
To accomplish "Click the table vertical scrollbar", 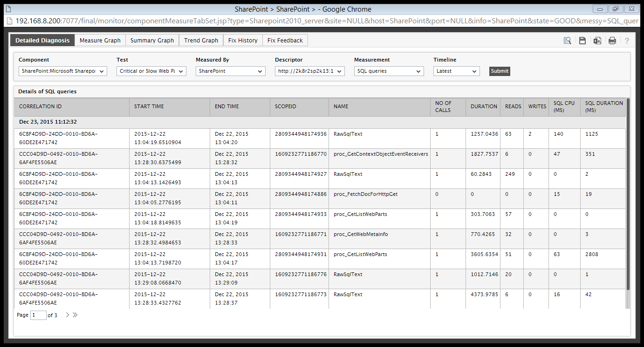I will pyautogui.click(x=628, y=194).
